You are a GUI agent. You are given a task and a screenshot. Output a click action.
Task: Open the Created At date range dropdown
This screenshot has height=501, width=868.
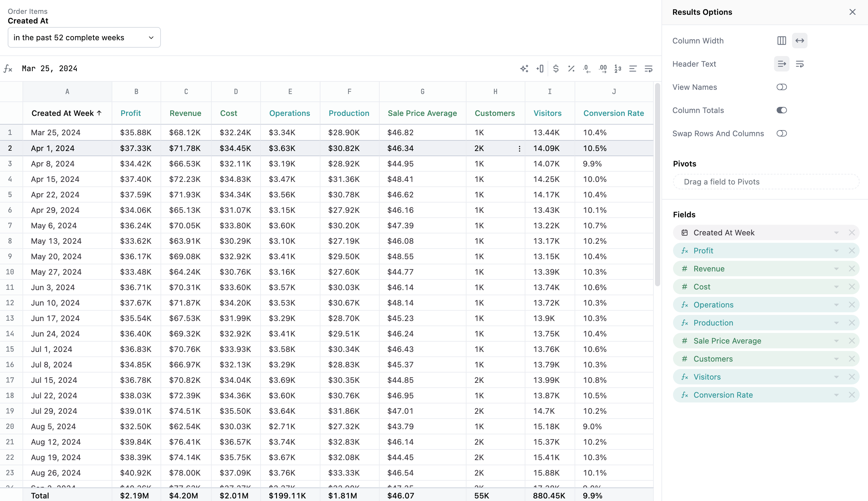(84, 37)
